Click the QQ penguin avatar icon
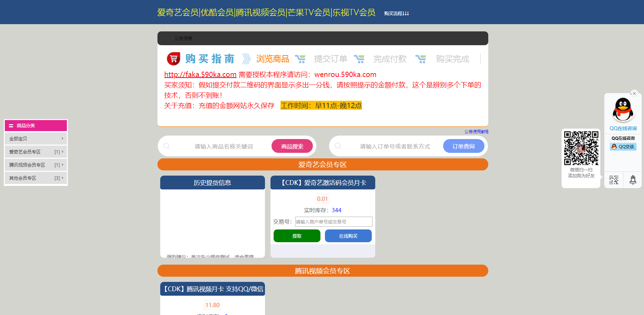 (623, 109)
